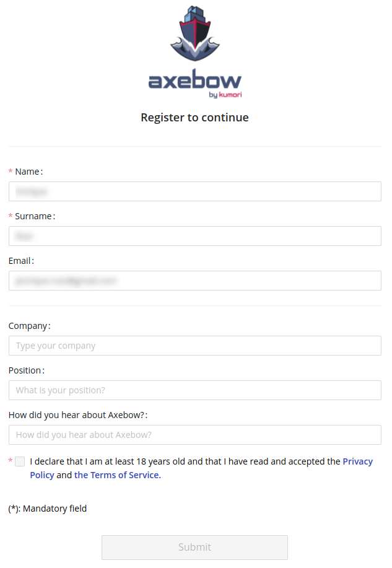Click the Company field label
The height and width of the screenshot is (568, 392).
coord(28,326)
